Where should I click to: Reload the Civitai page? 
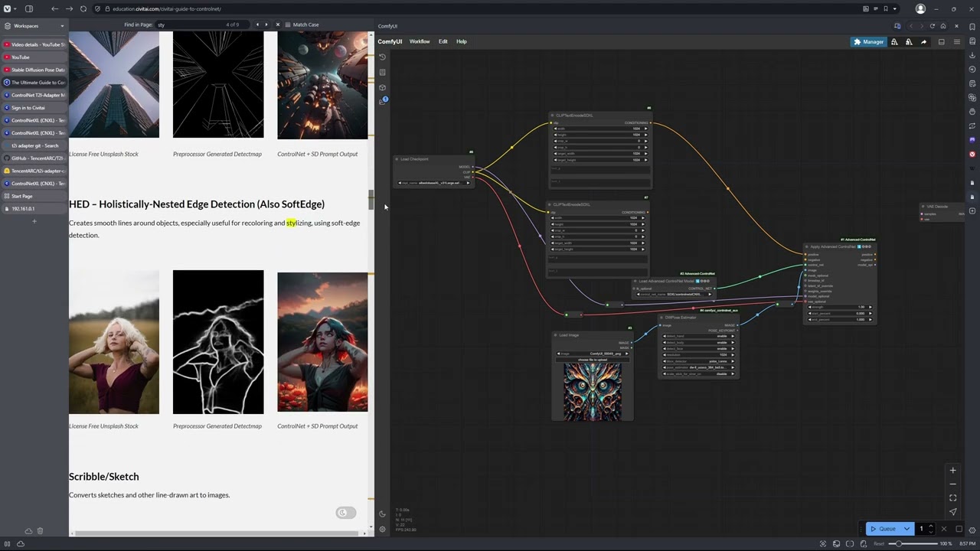83,8
